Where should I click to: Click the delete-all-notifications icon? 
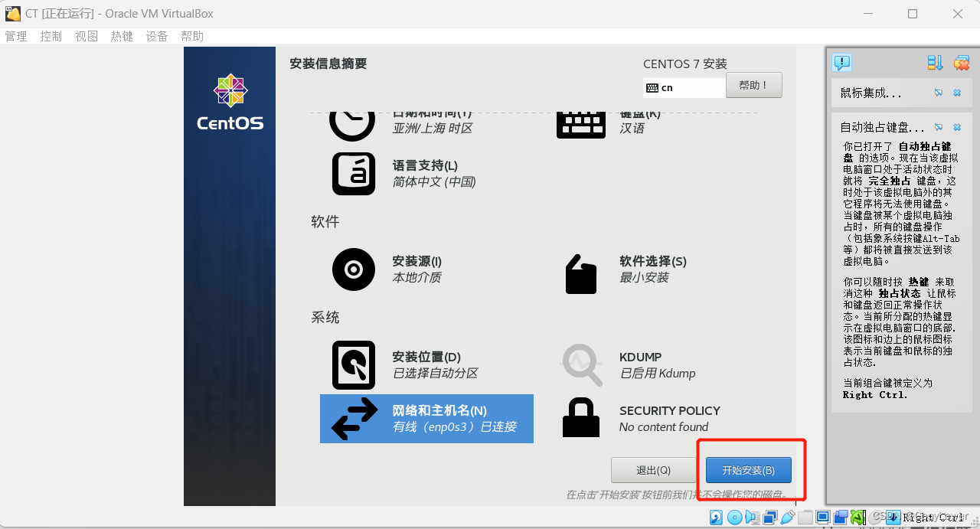(962, 63)
